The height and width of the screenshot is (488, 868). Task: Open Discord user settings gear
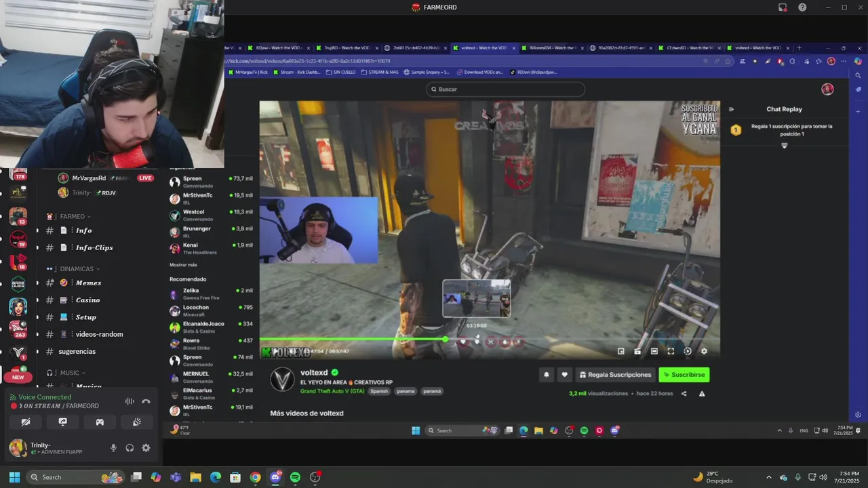point(146,448)
